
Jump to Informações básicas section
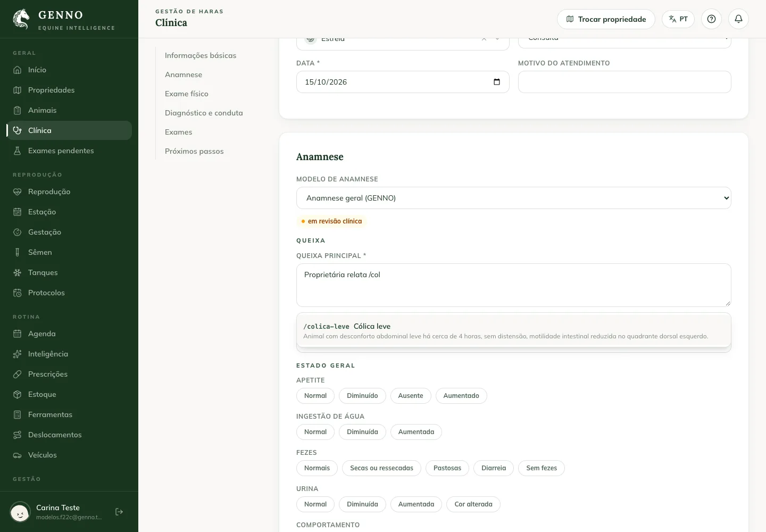coord(201,55)
